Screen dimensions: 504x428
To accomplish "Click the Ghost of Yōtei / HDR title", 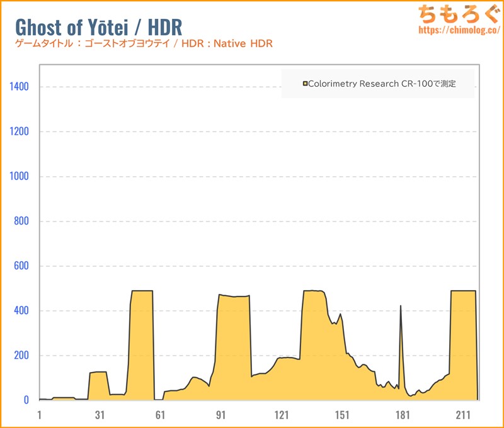I will click(x=99, y=26).
